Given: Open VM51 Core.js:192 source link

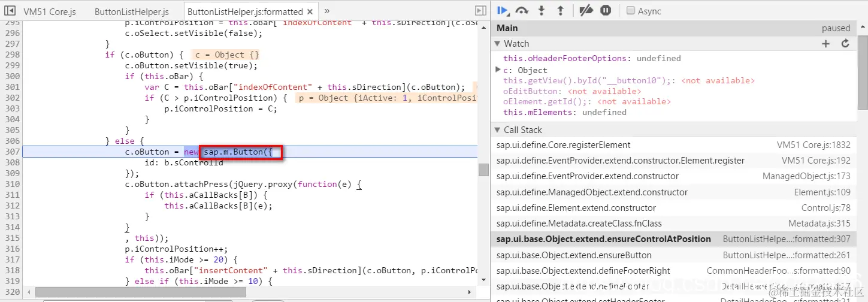Looking at the screenshot, I should point(816,160).
